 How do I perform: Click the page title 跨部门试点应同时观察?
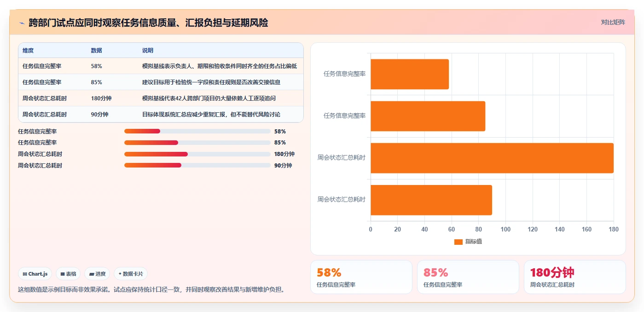(x=148, y=23)
